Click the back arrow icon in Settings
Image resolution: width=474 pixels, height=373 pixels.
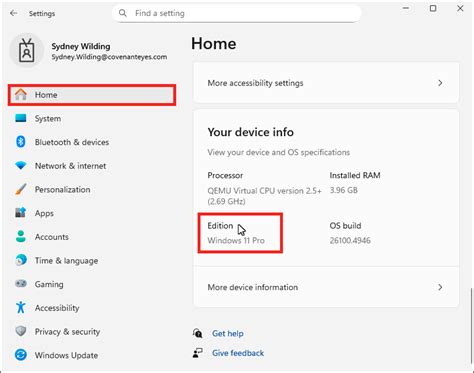[13, 13]
